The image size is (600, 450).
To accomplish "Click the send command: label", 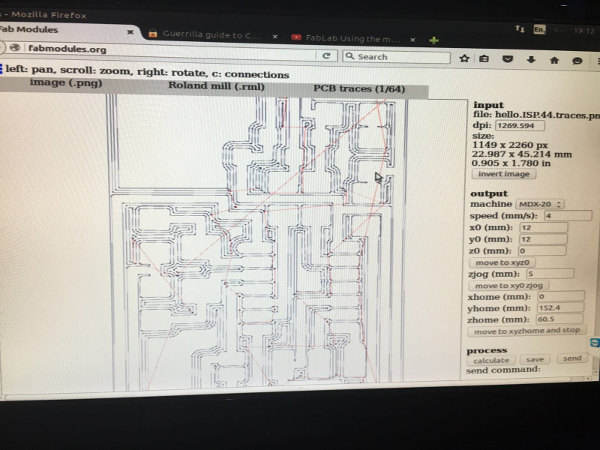I will pos(503,370).
